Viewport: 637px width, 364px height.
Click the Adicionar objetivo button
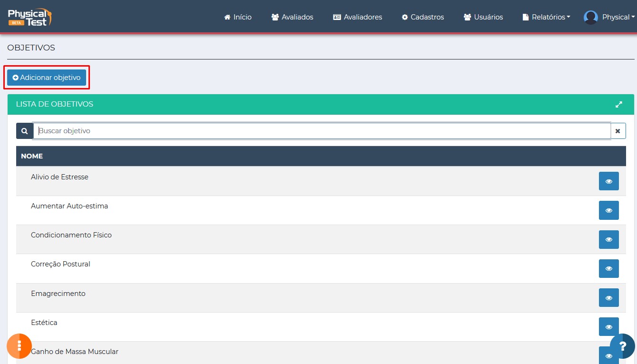47,78
